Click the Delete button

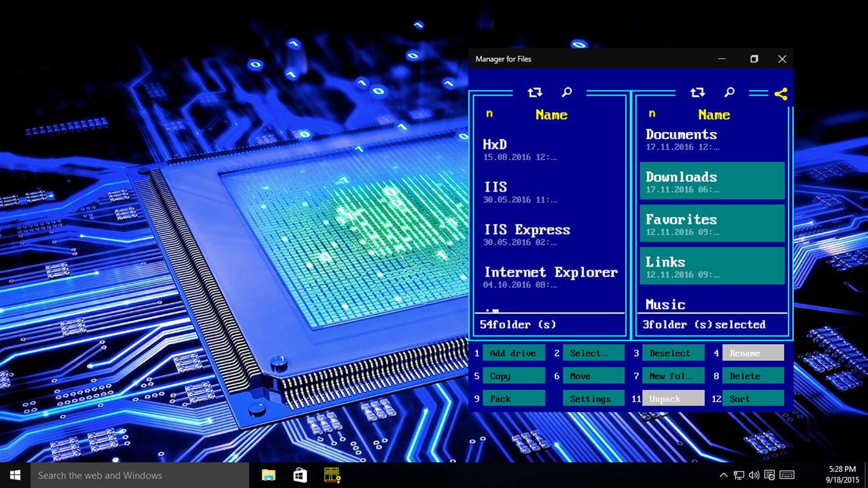(x=753, y=376)
